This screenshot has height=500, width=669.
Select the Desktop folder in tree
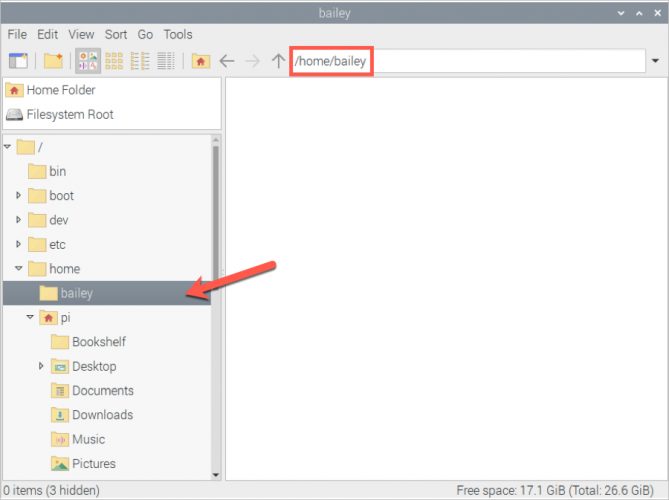pos(84,366)
